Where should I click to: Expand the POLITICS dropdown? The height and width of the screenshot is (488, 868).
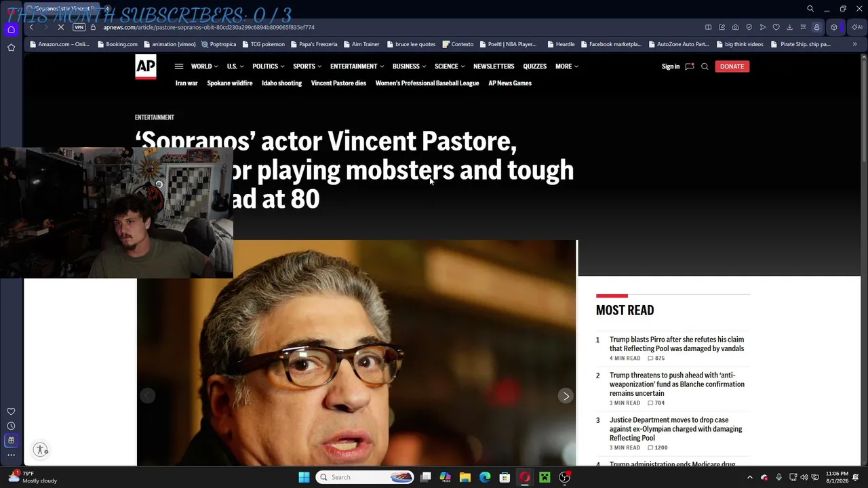269,66
